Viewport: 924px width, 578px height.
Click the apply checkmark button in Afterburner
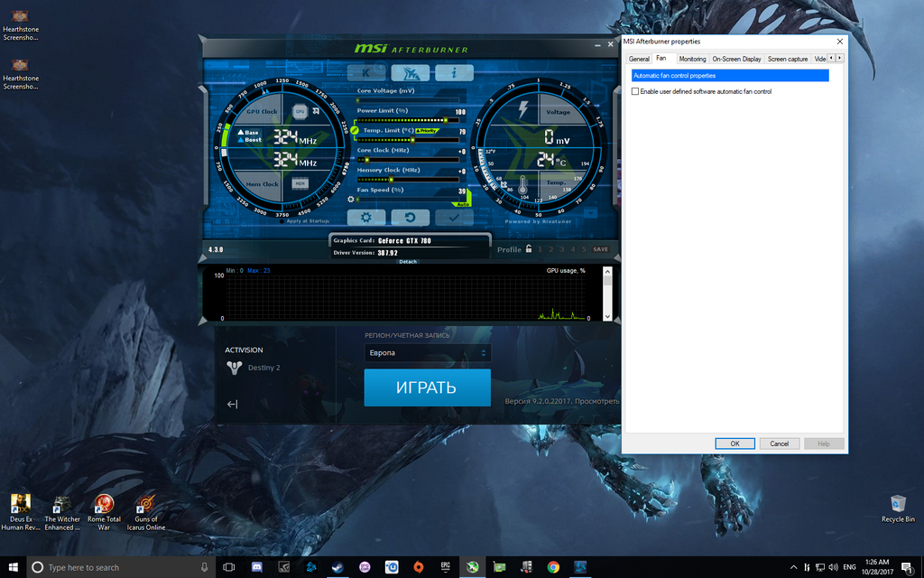454,217
